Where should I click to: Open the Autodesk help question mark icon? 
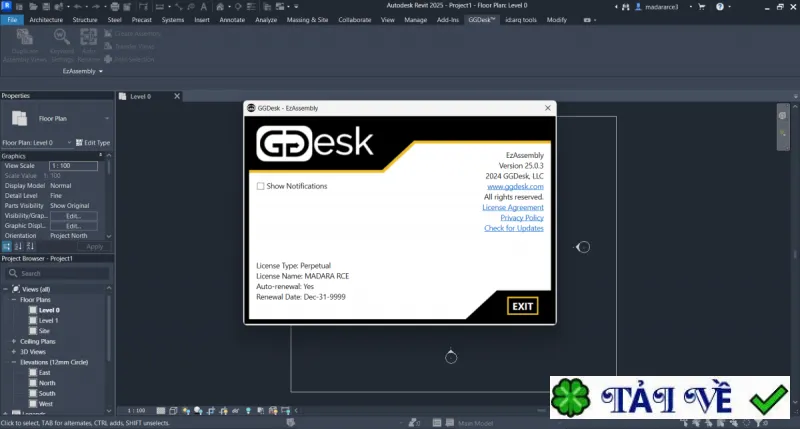pos(719,7)
